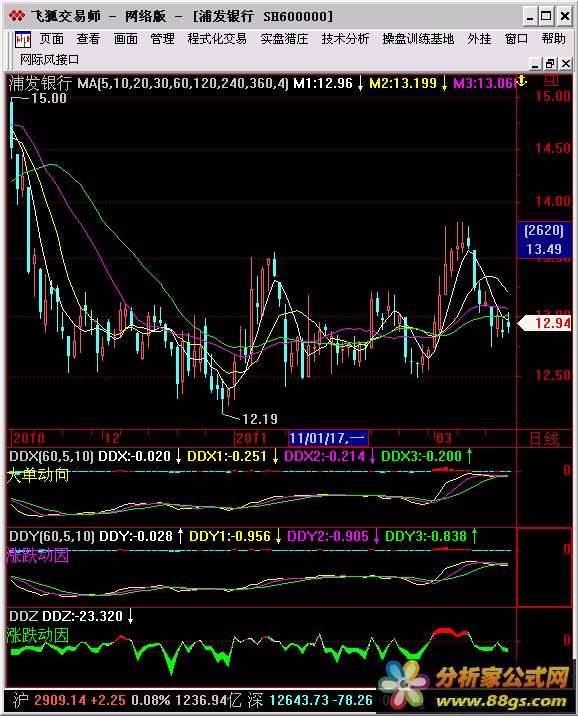Open the 管理 menu
The image size is (578, 716).
tap(163, 39)
